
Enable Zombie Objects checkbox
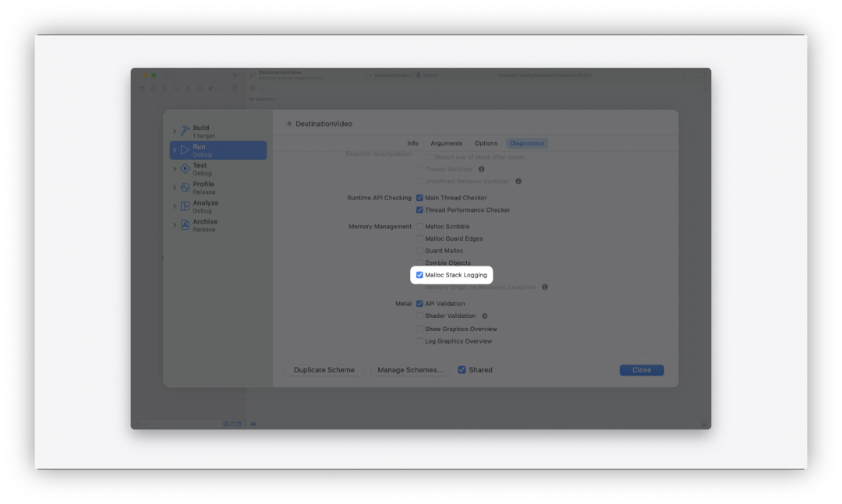point(419,263)
